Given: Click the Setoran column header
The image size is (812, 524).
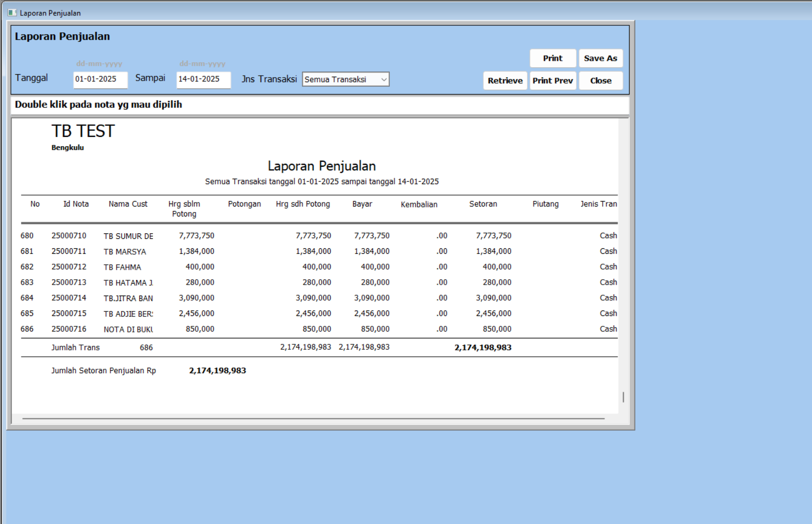Looking at the screenshot, I should click(x=483, y=204).
